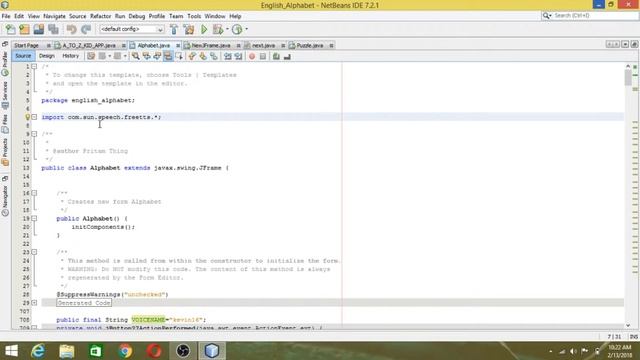
Task: Click the Uncomment code icon
Action: click(287, 56)
